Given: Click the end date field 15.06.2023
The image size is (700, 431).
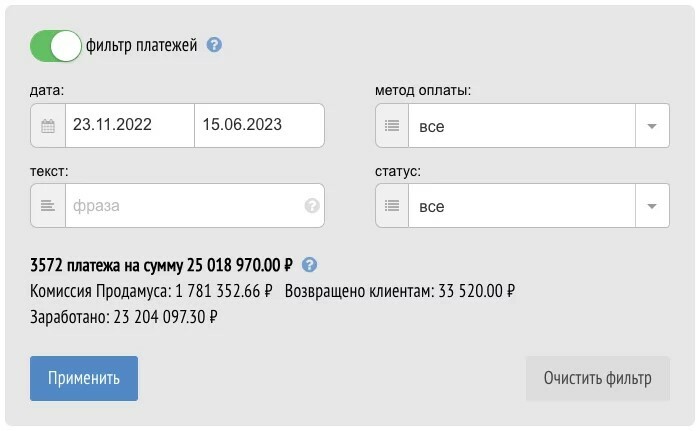Looking at the screenshot, I should (x=258, y=126).
